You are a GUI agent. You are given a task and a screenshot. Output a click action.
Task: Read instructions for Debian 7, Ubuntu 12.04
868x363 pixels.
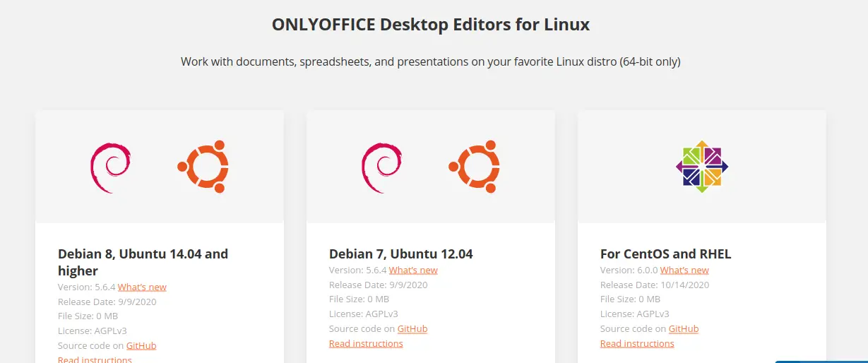pyautogui.click(x=366, y=344)
